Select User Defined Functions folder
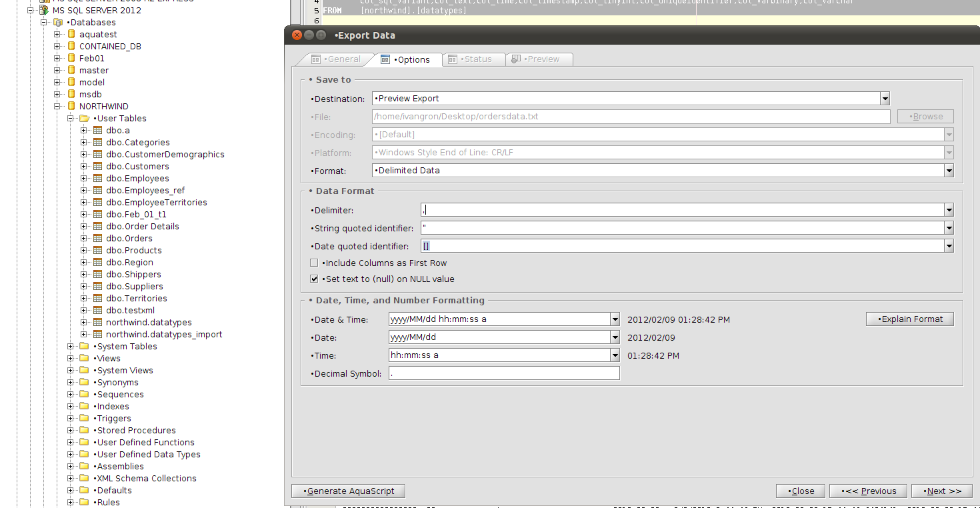The image size is (980, 508). 144,442
